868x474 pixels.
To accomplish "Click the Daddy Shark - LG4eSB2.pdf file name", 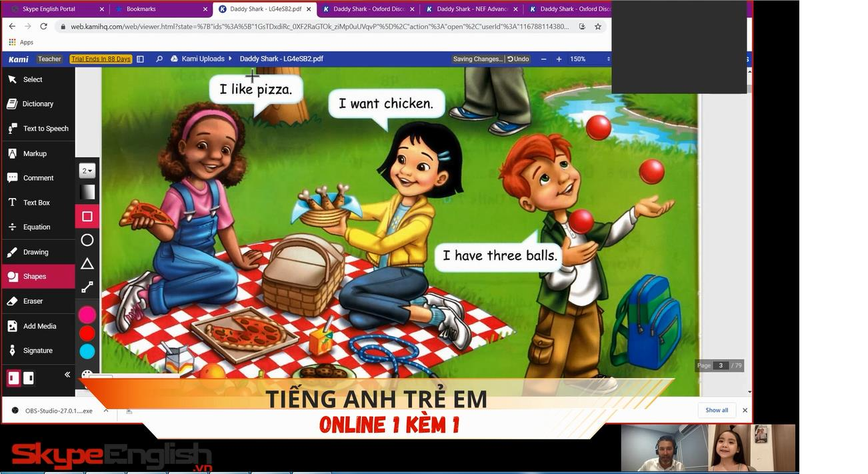I will [x=281, y=59].
